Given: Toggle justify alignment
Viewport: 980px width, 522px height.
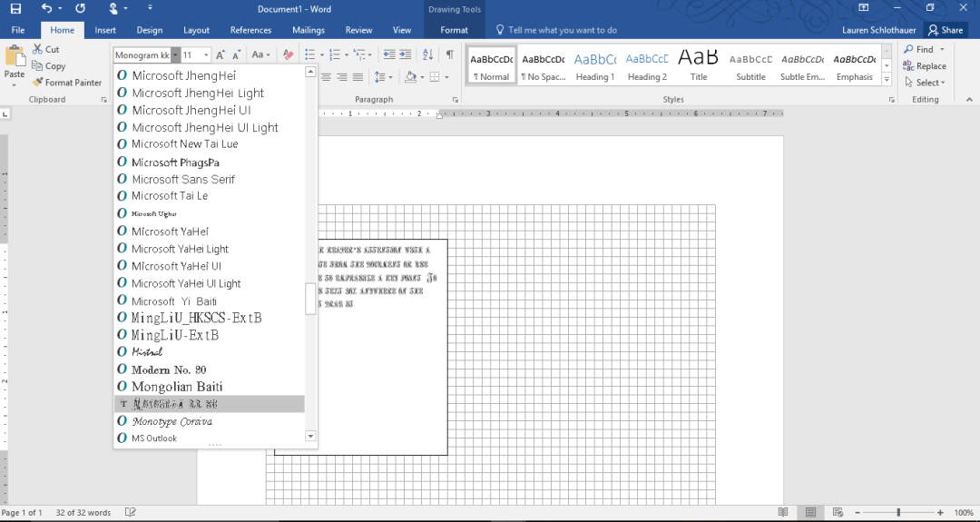Looking at the screenshot, I should (x=358, y=77).
